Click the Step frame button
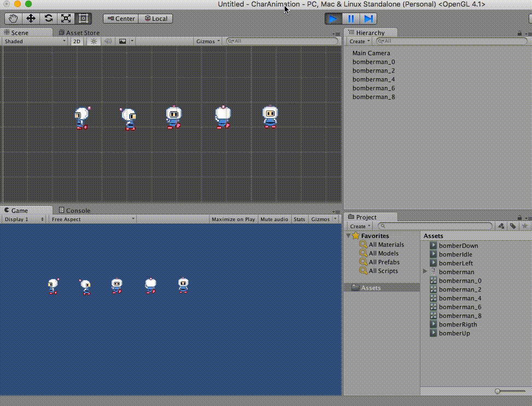Image resolution: width=532 pixels, height=406 pixels. point(367,18)
